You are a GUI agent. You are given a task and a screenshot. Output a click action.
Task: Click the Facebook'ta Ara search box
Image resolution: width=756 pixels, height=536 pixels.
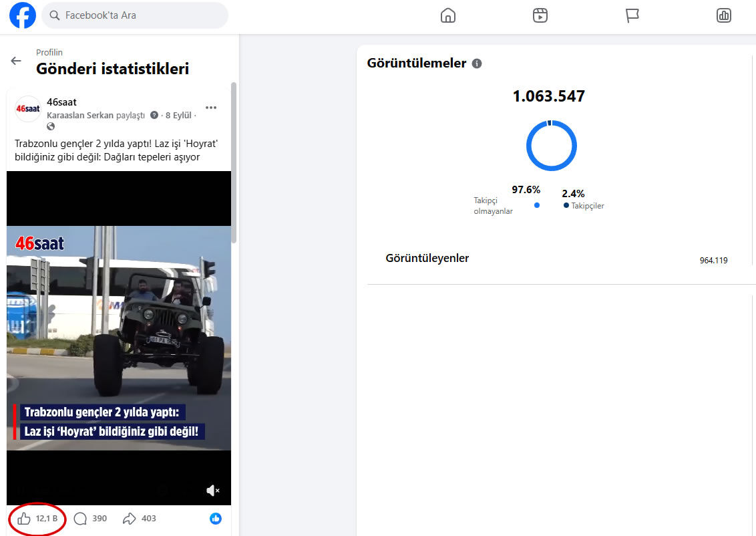pos(135,15)
